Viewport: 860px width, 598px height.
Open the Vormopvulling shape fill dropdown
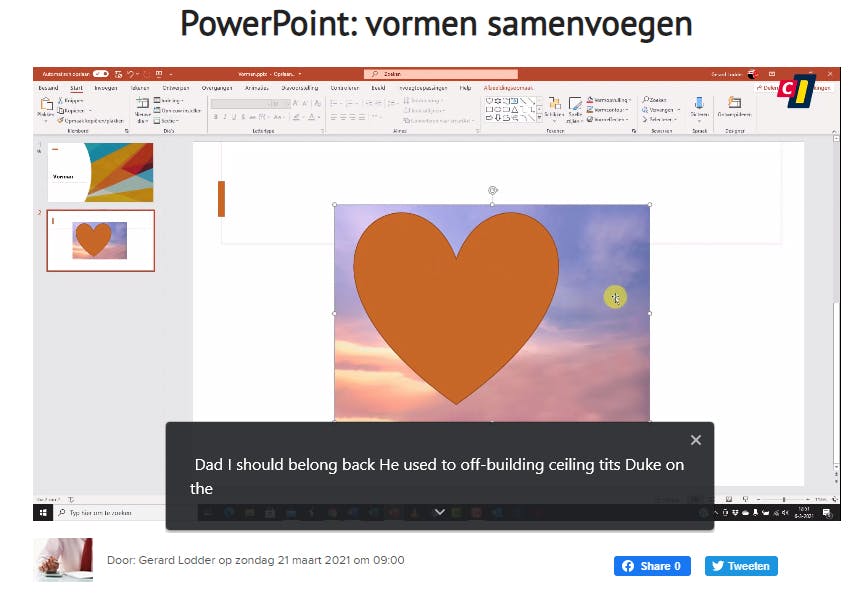click(609, 100)
